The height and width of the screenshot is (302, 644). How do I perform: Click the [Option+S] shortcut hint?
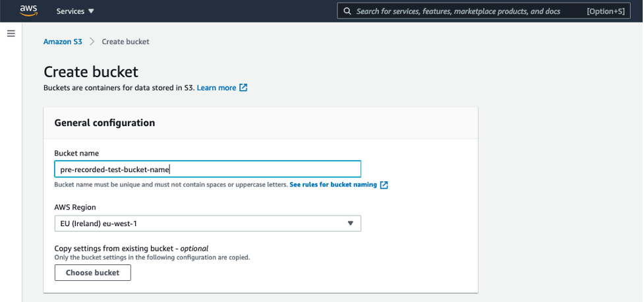coord(606,11)
